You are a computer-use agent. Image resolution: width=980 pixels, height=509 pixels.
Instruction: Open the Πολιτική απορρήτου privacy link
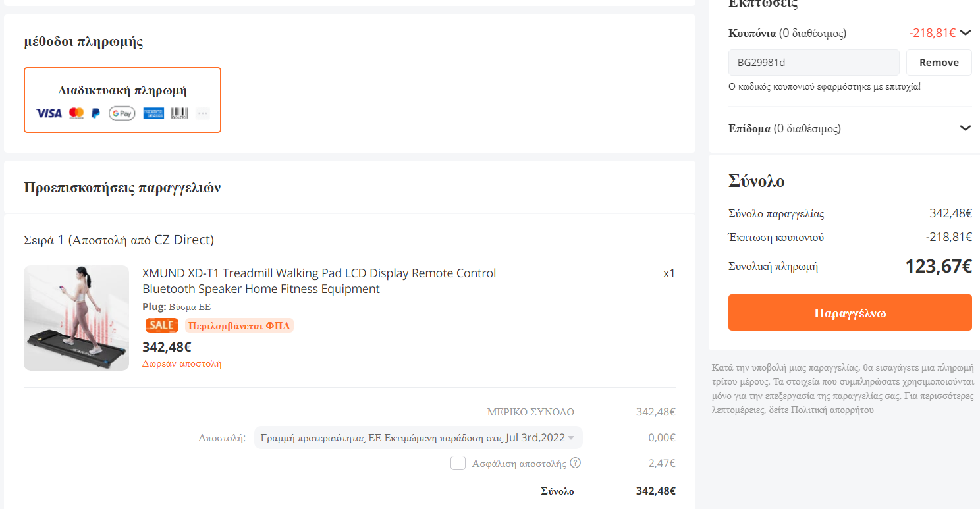point(832,410)
